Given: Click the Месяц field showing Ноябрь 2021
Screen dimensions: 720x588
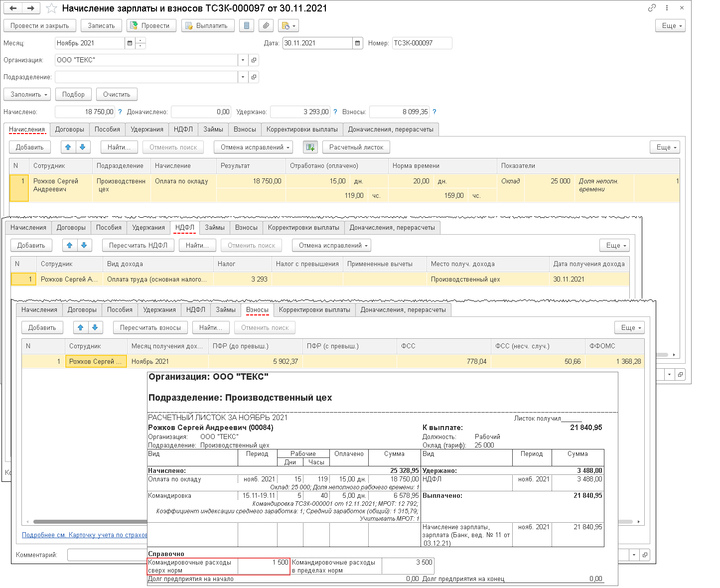Looking at the screenshot, I should pyautogui.click(x=90, y=43).
